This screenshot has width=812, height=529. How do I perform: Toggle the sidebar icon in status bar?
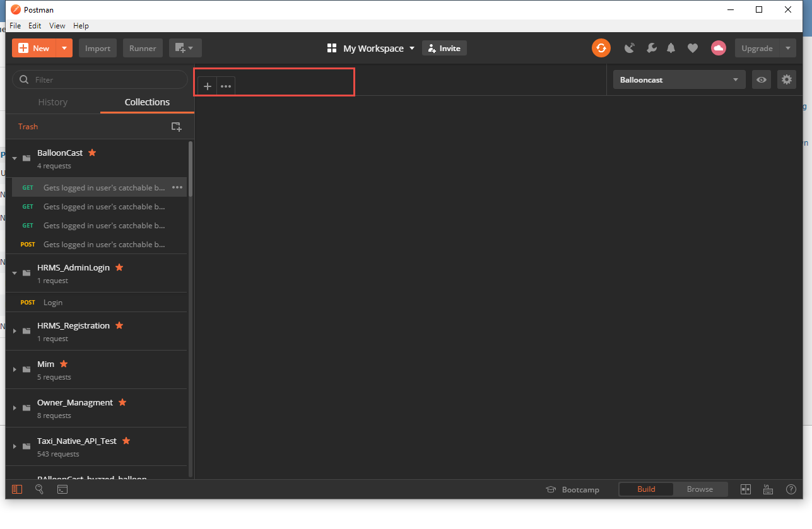pyautogui.click(x=17, y=489)
